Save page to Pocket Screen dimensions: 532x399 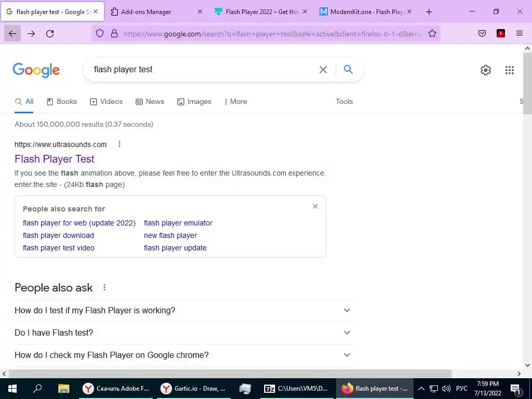point(482,33)
